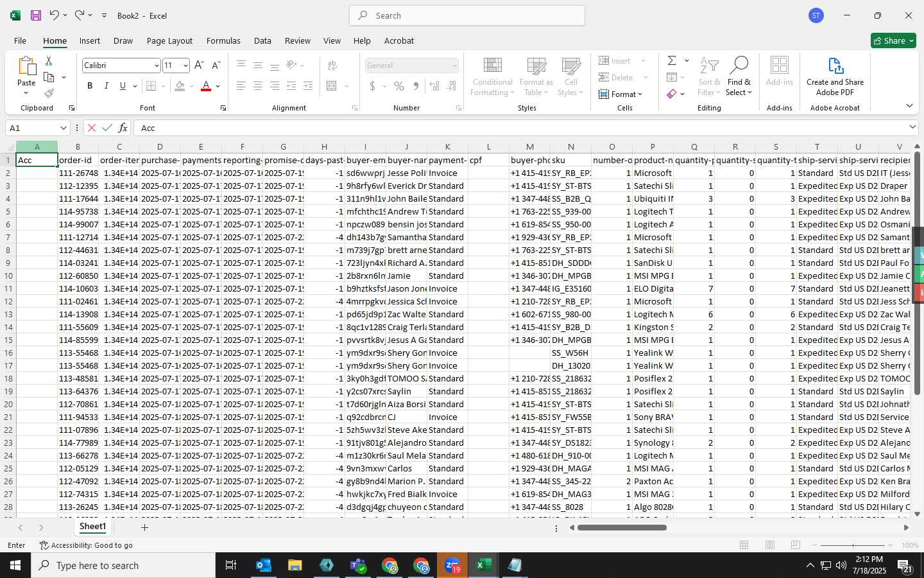Open Sort & Filter options
Screen dimensions: 924x578
point(709,77)
